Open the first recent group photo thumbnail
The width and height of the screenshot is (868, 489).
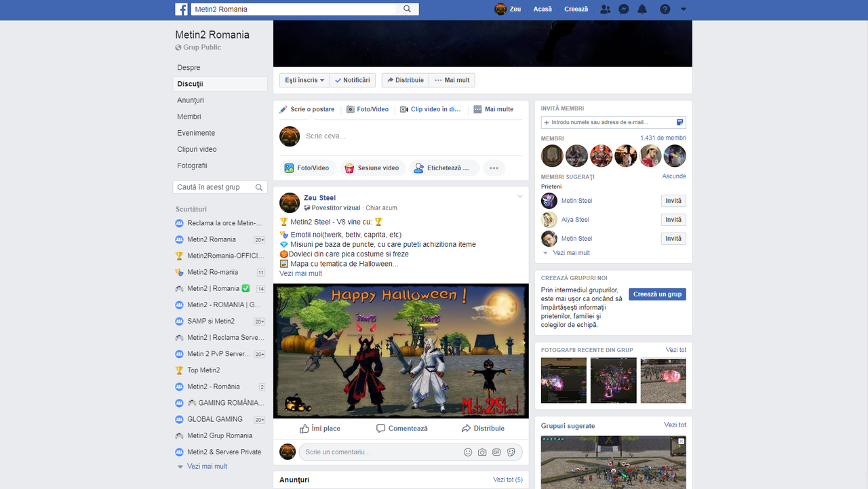(563, 380)
